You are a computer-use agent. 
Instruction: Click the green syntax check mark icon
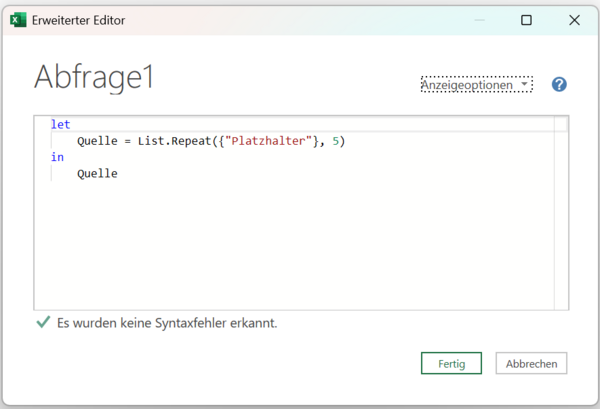[43, 323]
